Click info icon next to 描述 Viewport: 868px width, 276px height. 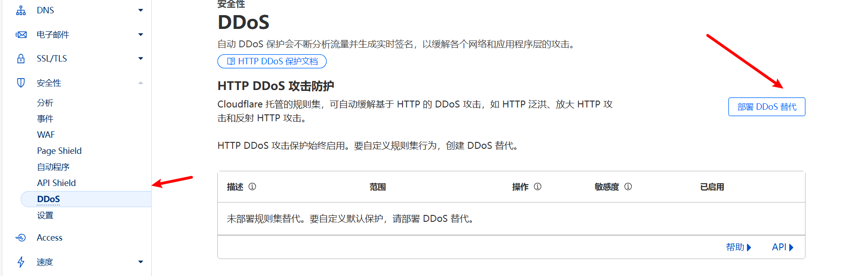point(252,186)
